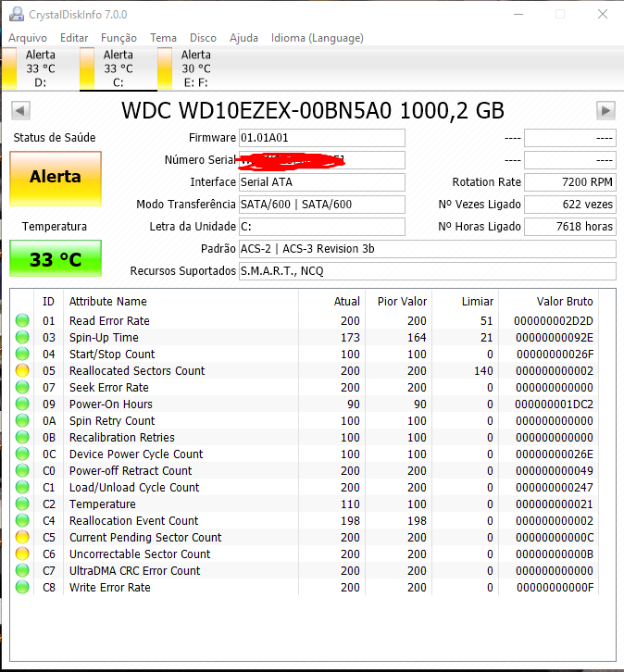Click green status dot for Recalibration Retries
Image resolution: width=624 pixels, height=672 pixels.
pyautogui.click(x=22, y=437)
